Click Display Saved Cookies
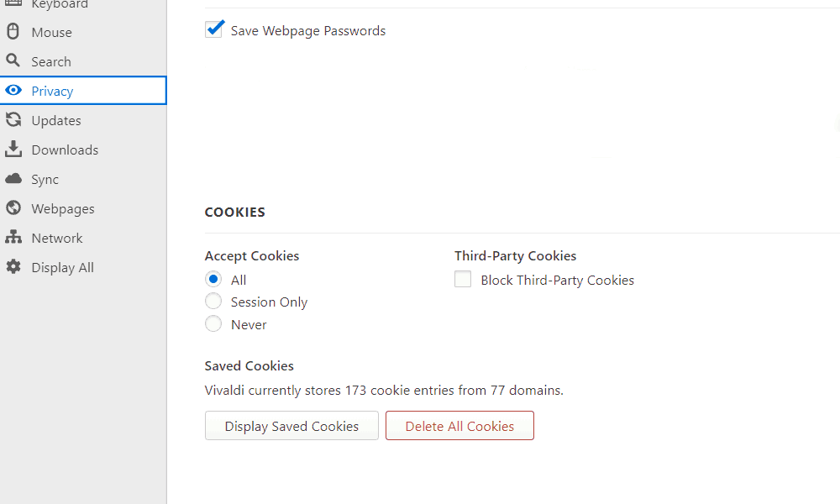The height and width of the screenshot is (504, 840). [x=291, y=425]
